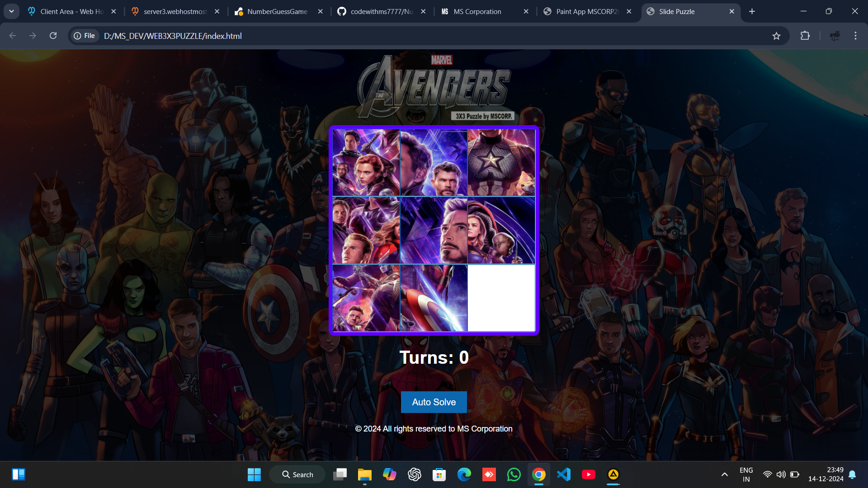The width and height of the screenshot is (868, 488).
Task: Open YouTube app from taskbar
Action: click(589, 474)
